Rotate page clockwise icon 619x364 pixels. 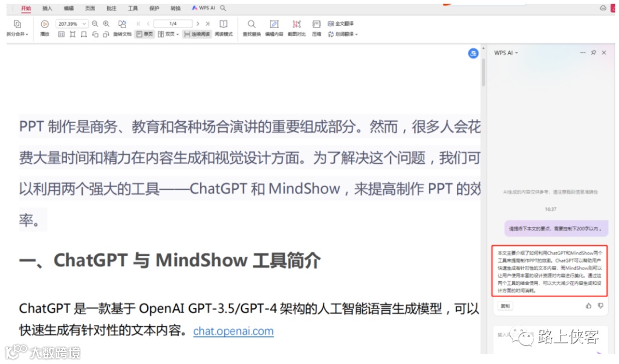106,34
